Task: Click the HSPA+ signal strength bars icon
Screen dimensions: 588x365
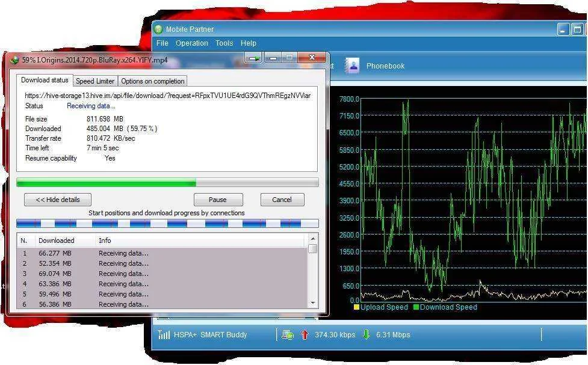Action: tap(164, 334)
